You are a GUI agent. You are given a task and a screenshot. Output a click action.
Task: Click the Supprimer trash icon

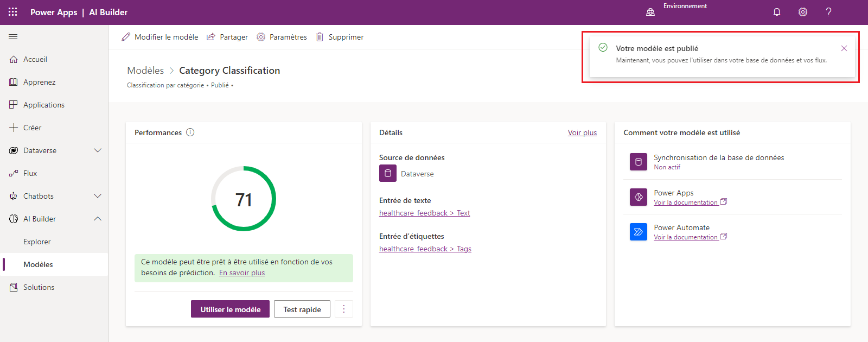(x=320, y=37)
